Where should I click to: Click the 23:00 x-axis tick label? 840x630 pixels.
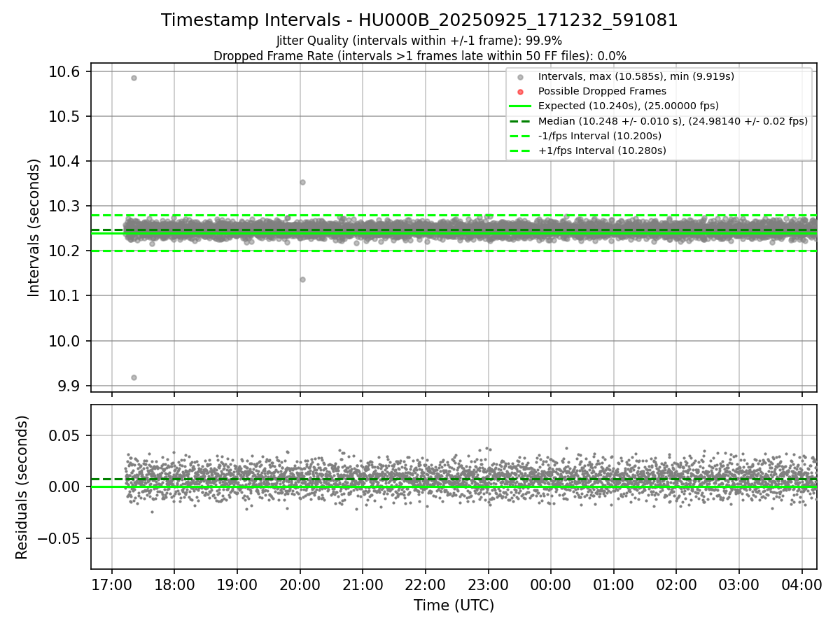pyautogui.click(x=488, y=584)
